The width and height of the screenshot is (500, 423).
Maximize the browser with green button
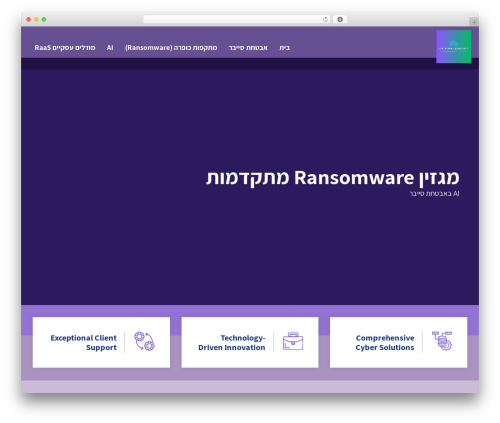44,19
